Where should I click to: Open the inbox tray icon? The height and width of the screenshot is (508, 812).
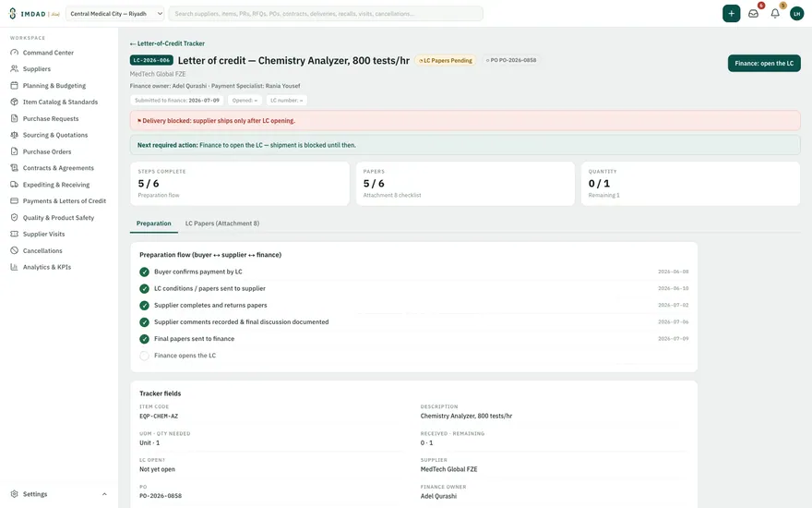point(753,14)
